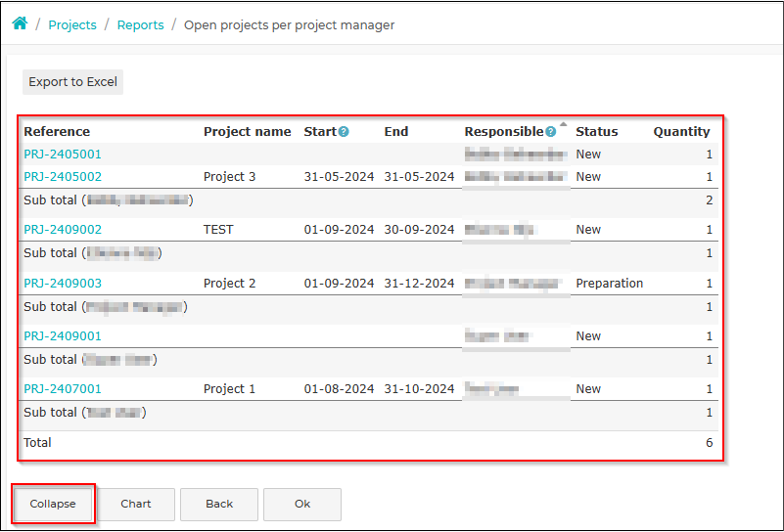The image size is (784, 532).
Task: Open project PRJ-2405001
Action: (63, 155)
